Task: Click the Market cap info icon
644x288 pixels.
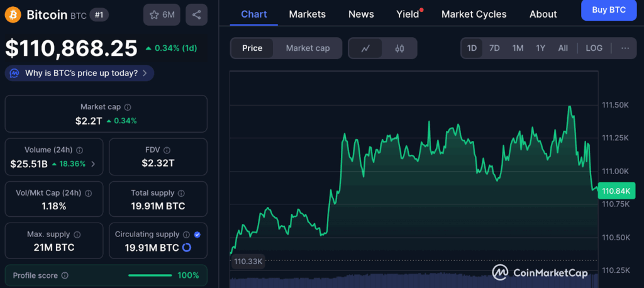Action: click(128, 108)
